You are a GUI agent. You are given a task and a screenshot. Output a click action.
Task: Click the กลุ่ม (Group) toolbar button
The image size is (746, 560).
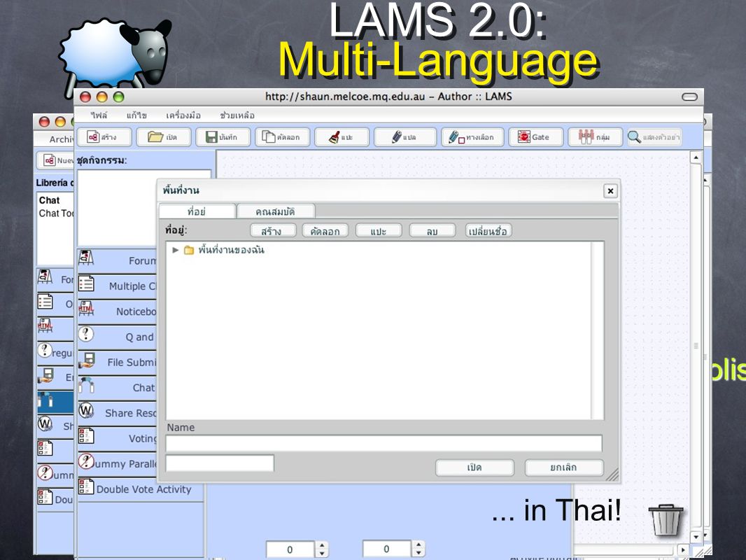pyautogui.click(x=595, y=137)
